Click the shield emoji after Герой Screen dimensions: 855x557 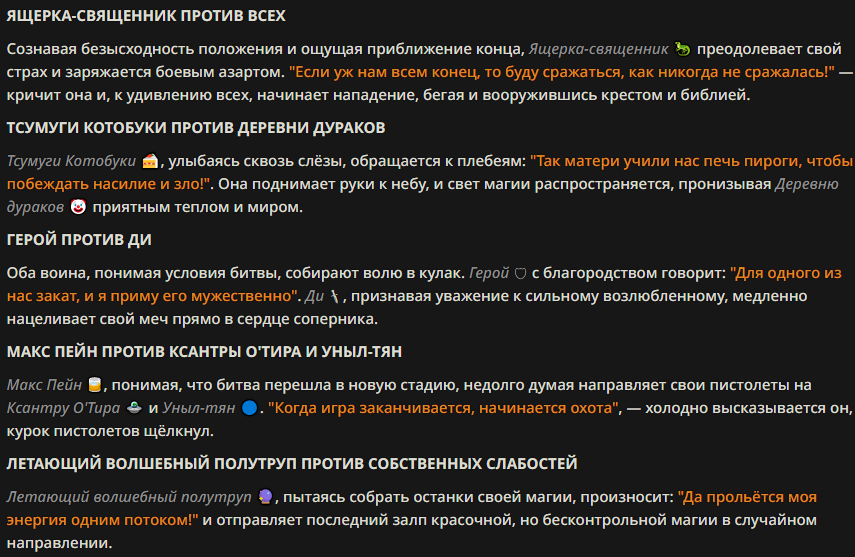[x=520, y=273]
